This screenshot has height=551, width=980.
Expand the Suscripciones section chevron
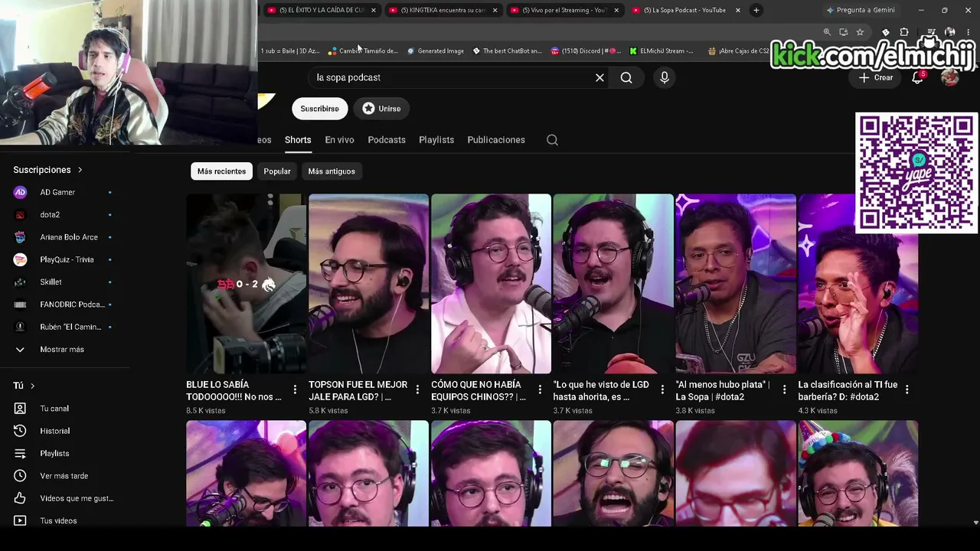pos(80,170)
